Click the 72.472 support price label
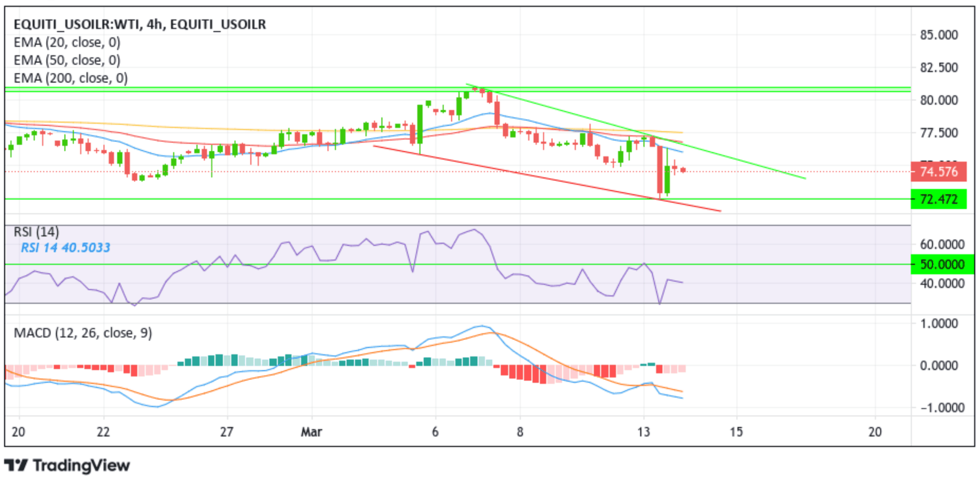This screenshot has width=980, height=486. click(939, 199)
